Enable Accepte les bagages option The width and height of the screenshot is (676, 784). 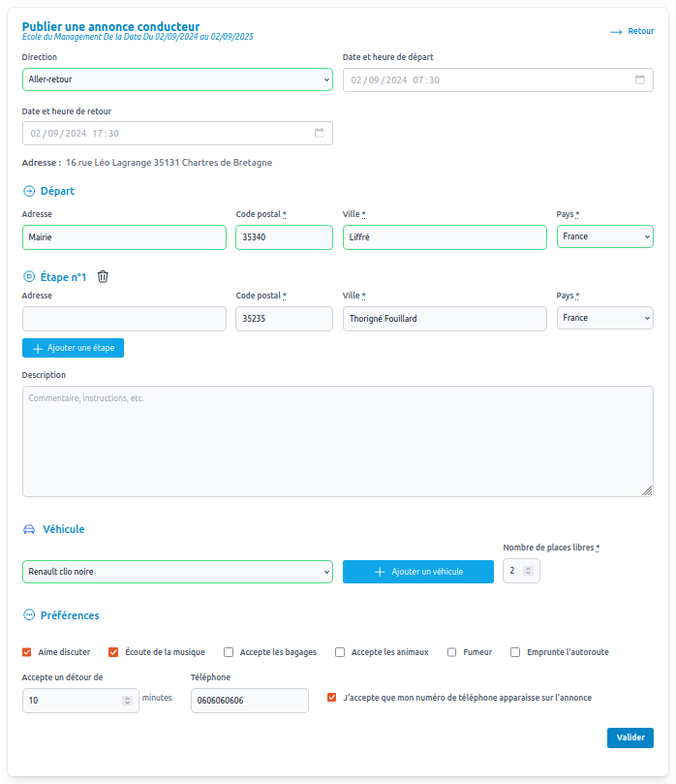click(x=229, y=652)
